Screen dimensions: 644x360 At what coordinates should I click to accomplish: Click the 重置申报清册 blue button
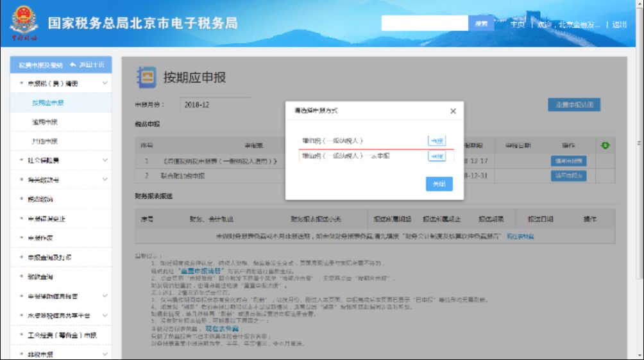(x=574, y=104)
